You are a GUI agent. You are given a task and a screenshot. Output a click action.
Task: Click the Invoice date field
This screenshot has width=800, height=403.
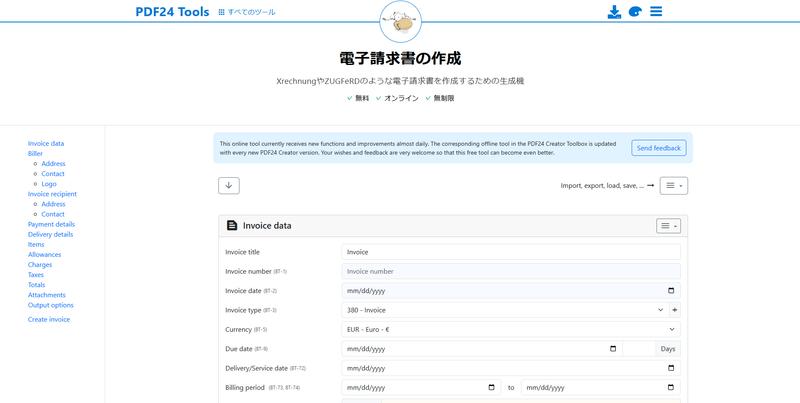coord(511,291)
